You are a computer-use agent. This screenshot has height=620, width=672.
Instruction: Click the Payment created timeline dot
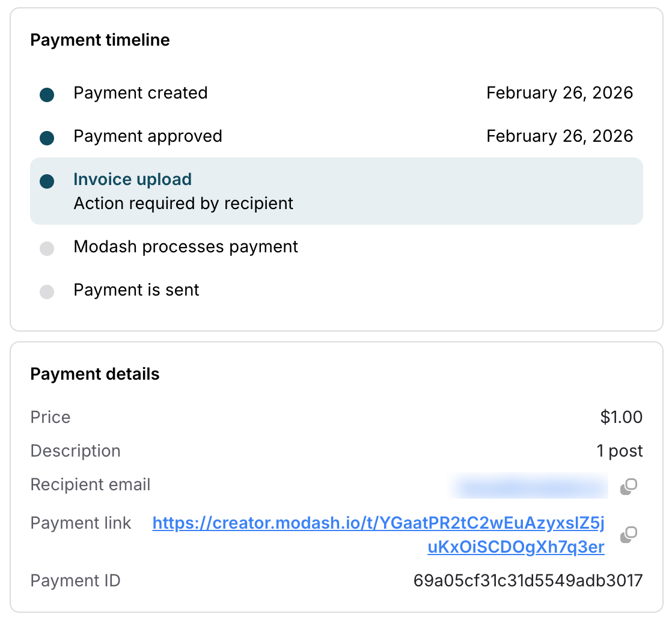pyautogui.click(x=47, y=94)
